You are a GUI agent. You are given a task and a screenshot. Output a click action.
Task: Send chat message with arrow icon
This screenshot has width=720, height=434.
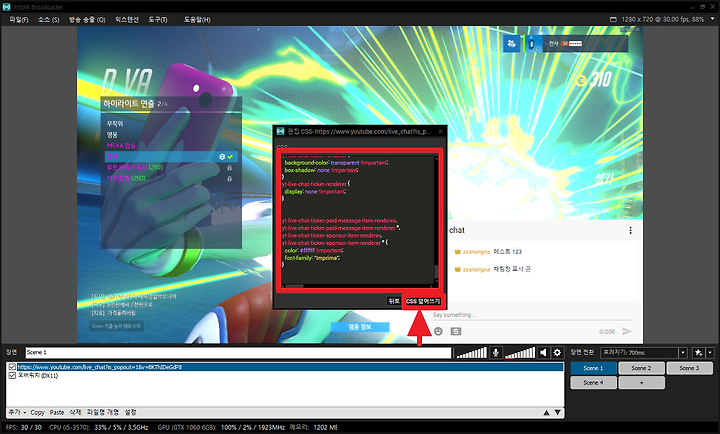(x=627, y=331)
